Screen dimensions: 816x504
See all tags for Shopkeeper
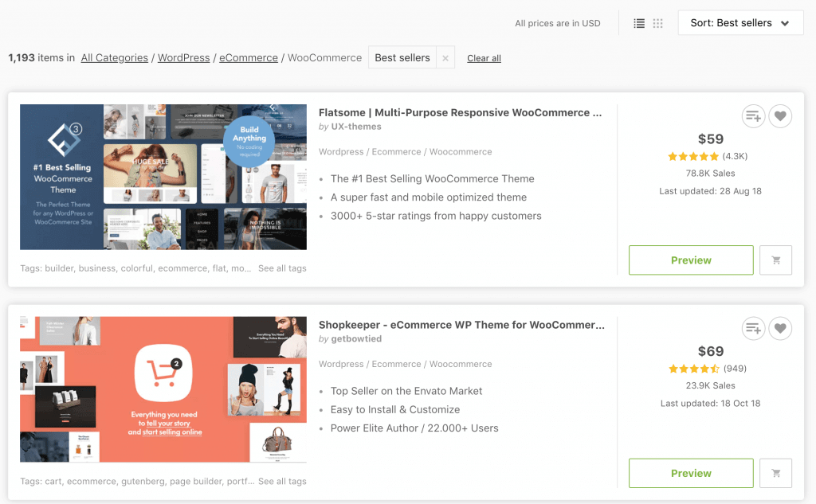pos(282,481)
